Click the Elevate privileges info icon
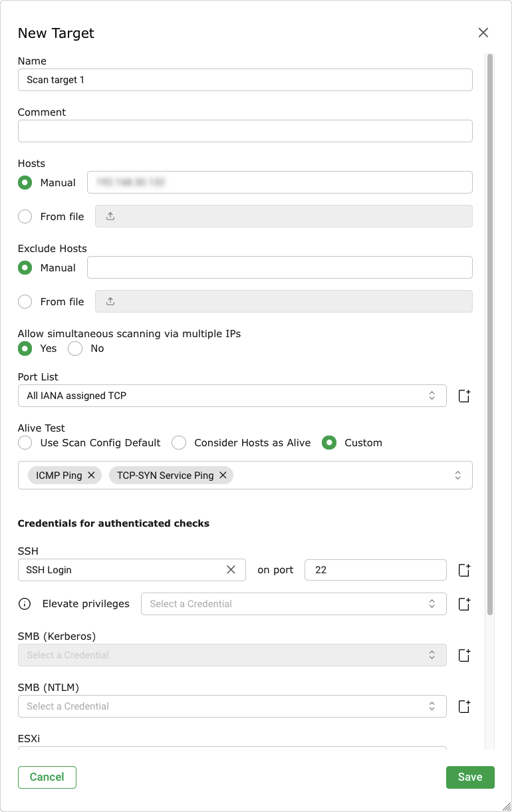 [25, 604]
